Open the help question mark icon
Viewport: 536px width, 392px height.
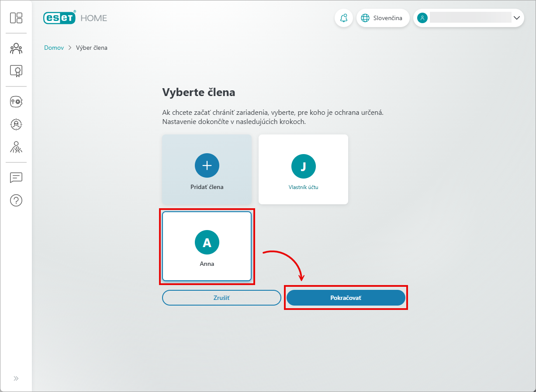16,200
